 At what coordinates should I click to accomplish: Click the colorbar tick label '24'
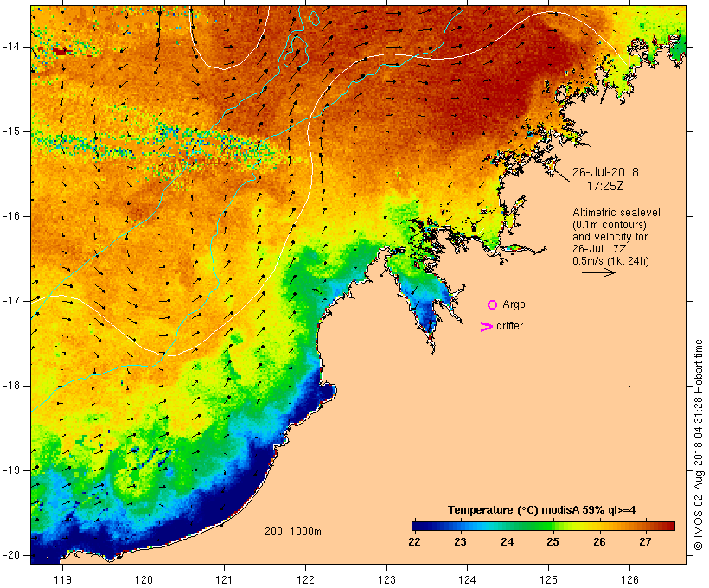(507, 542)
